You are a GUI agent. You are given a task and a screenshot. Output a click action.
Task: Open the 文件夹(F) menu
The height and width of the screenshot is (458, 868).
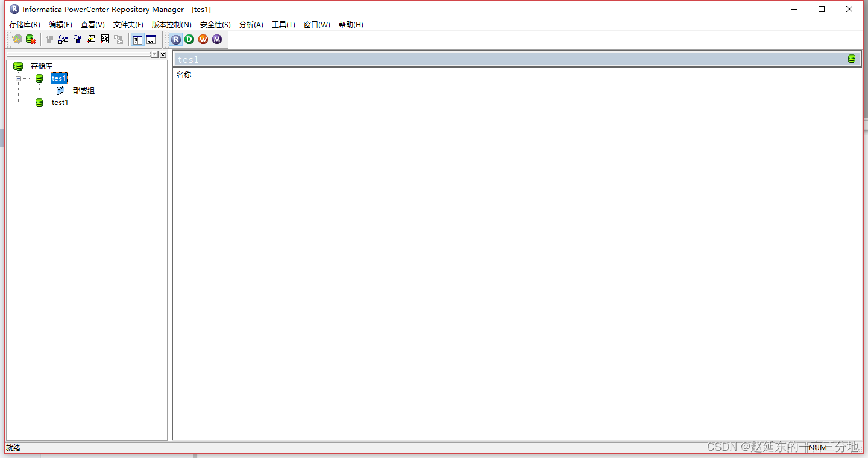click(x=128, y=25)
